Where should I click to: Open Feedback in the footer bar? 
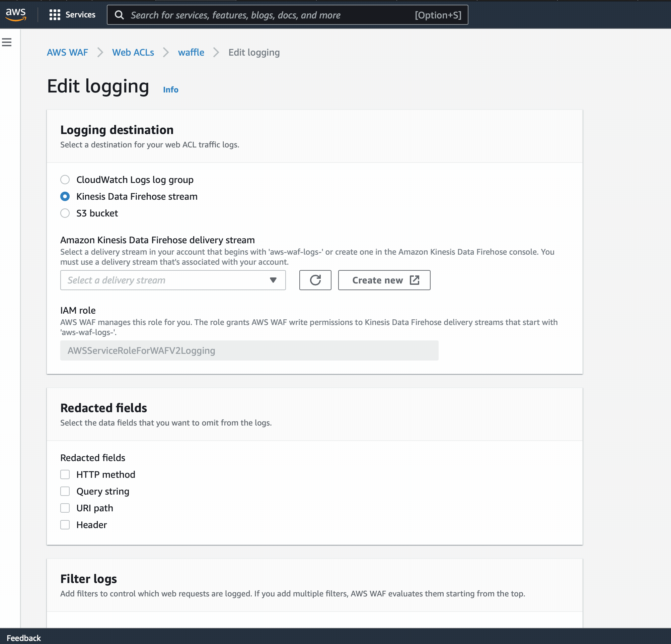click(x=24, y=638)
